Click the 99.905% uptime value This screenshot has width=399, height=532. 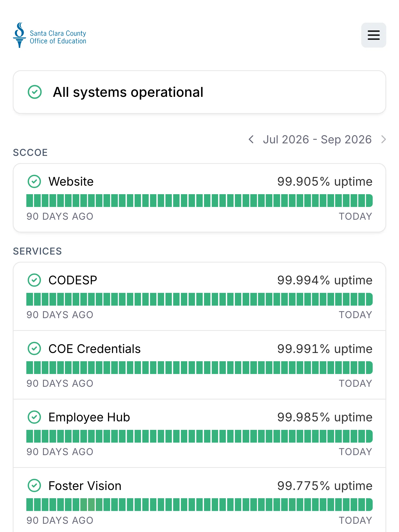(x=325, y=181)
